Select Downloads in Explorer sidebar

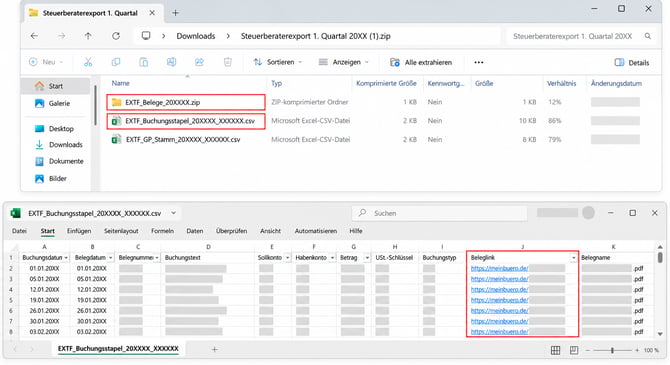coord(59,145)
